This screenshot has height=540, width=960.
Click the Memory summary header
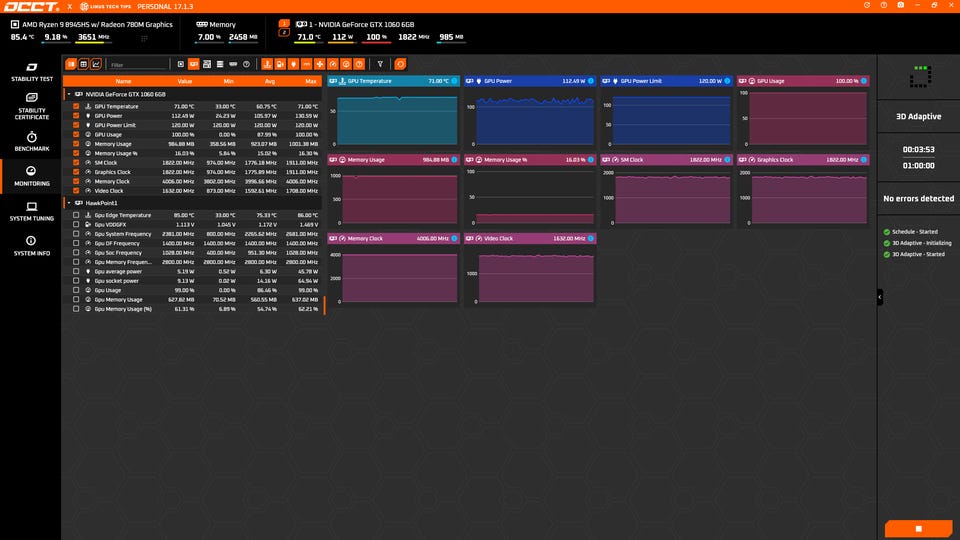216,24
